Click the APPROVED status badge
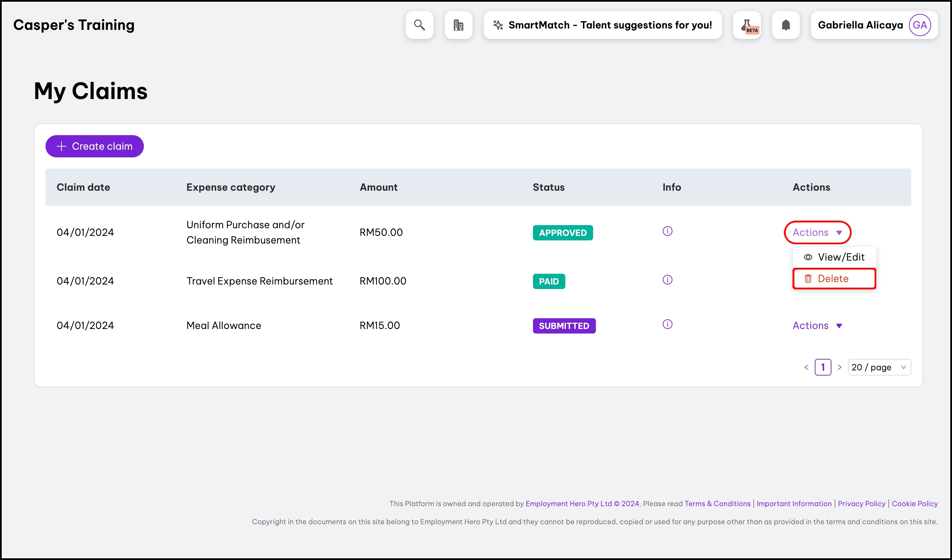The height and width of the screenshot is (560, 952). 563,233
